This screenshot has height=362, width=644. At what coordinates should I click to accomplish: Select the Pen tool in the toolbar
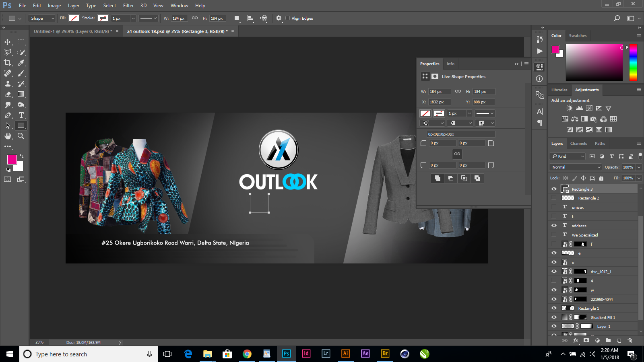click(x=8, y=115)
